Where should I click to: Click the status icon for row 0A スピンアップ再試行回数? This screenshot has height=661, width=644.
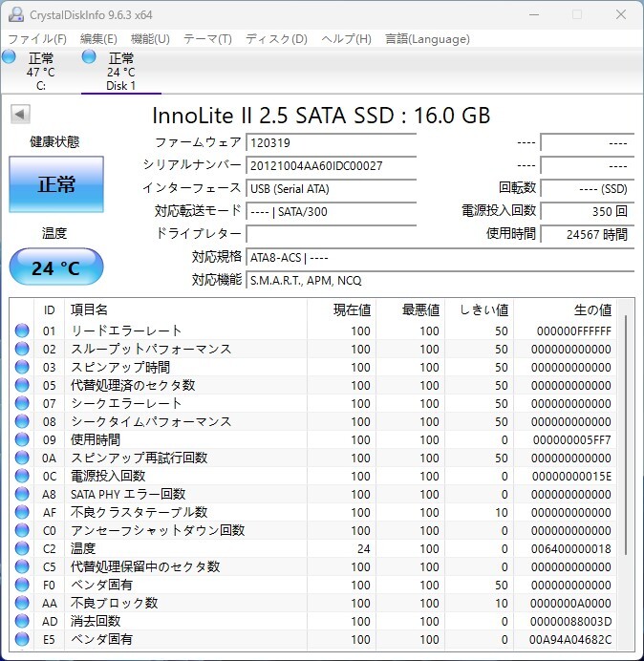tap(22, 458)
